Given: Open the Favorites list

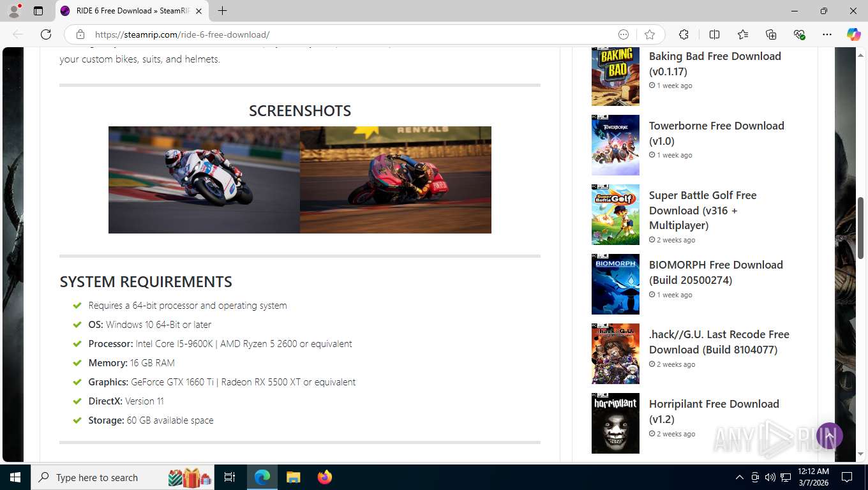Looking at the screenshot, I should (743, 34).
